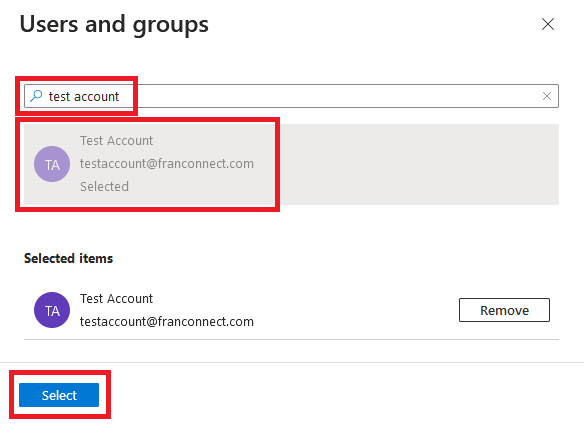
Task: Click the Users and groups panel title
Action: (114, 25)
